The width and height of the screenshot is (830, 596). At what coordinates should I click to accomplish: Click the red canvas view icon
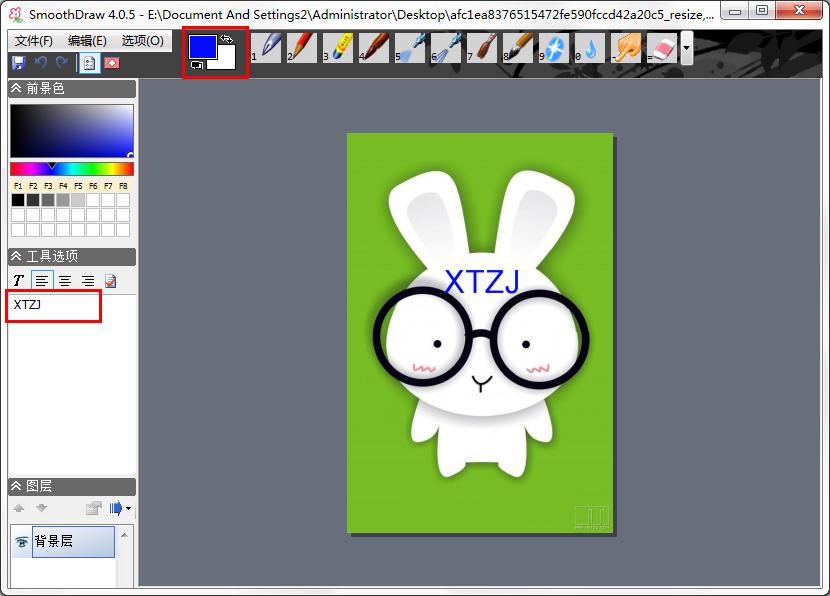click(x=112, y=63)
